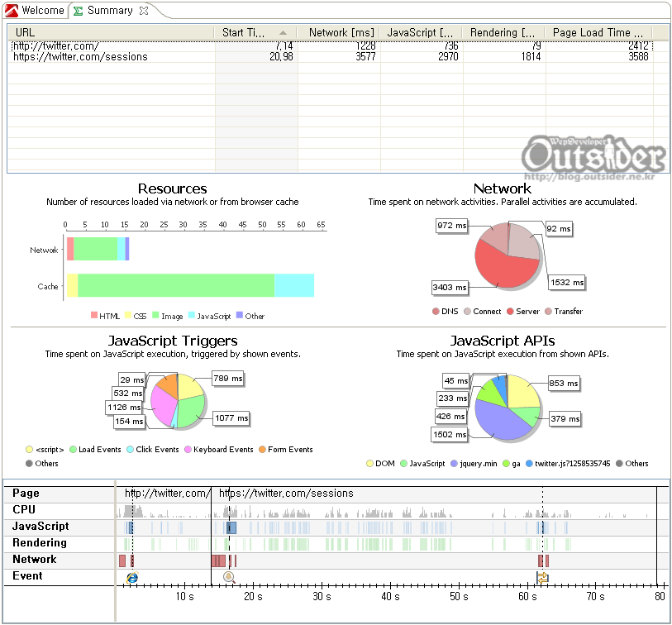Click the 1077 ms triggers pie label
Screen dimensions: 672x625
coord(231,418)
